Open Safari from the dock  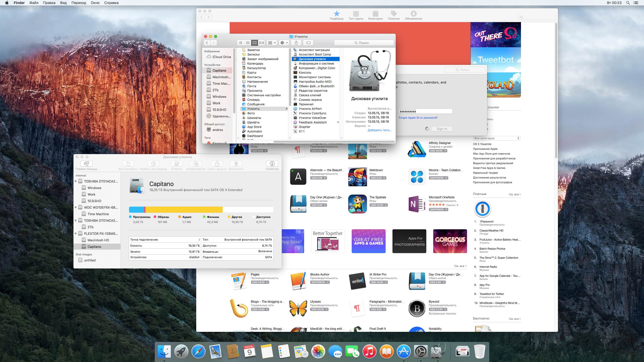pyautogui.click(x=198, y=351)
